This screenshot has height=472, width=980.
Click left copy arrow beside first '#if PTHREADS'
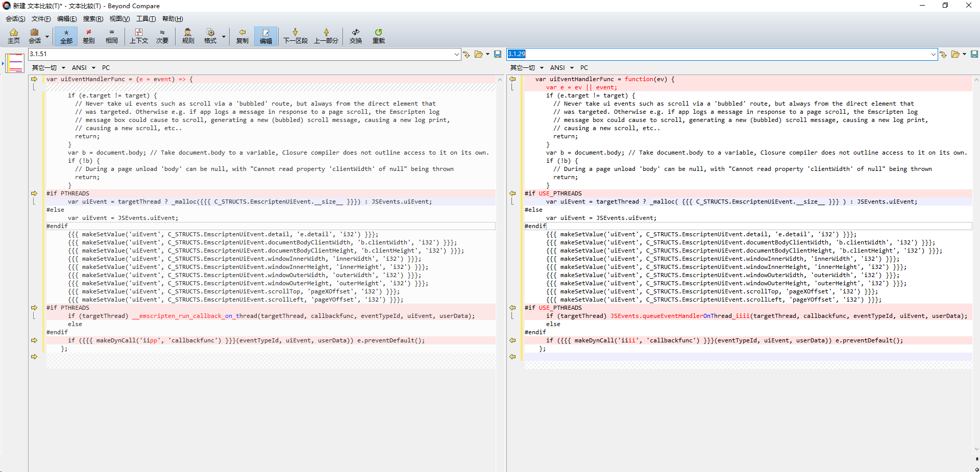[34, 193]
